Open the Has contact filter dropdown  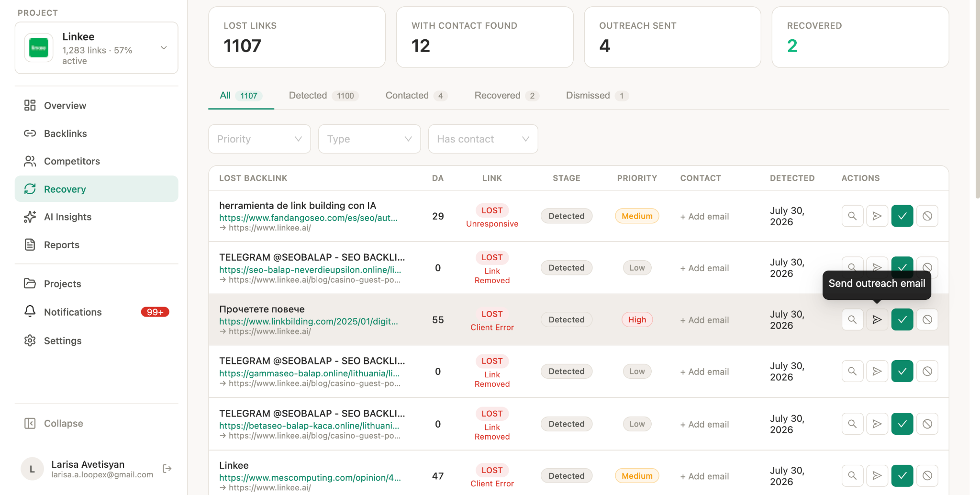click(483, 139)
